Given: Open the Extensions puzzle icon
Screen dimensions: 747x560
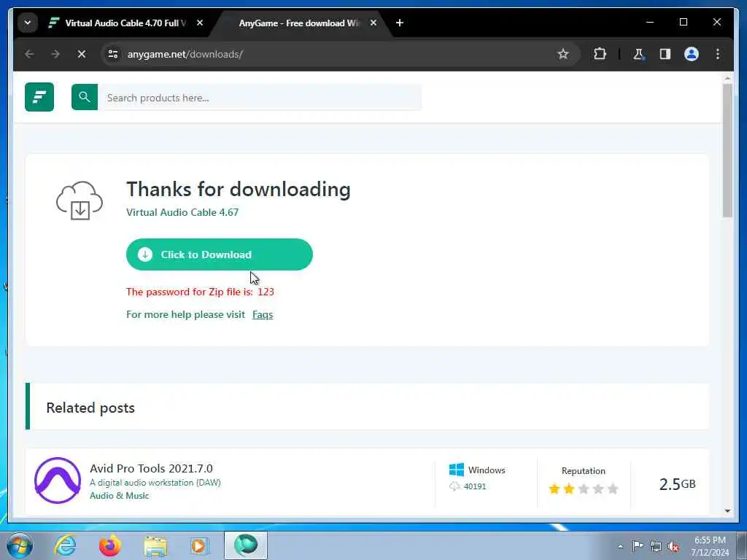Looking at the screenshot, I should coord(600,54).
